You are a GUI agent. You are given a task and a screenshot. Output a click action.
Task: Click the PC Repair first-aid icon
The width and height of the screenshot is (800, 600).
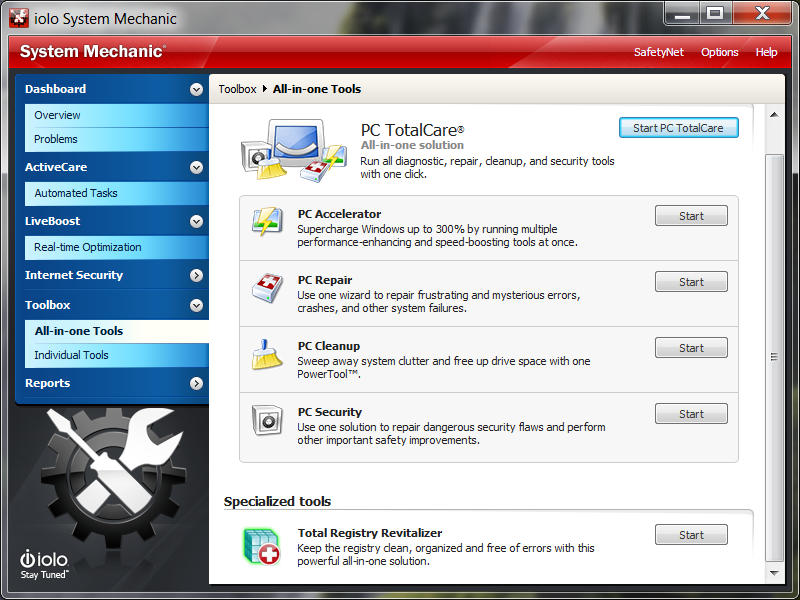point(267,289)
